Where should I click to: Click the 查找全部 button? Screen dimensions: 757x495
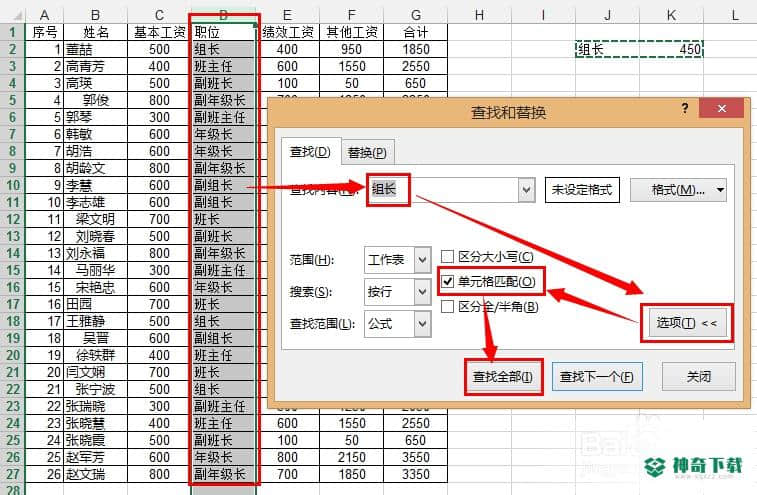[x=503, y=377]
